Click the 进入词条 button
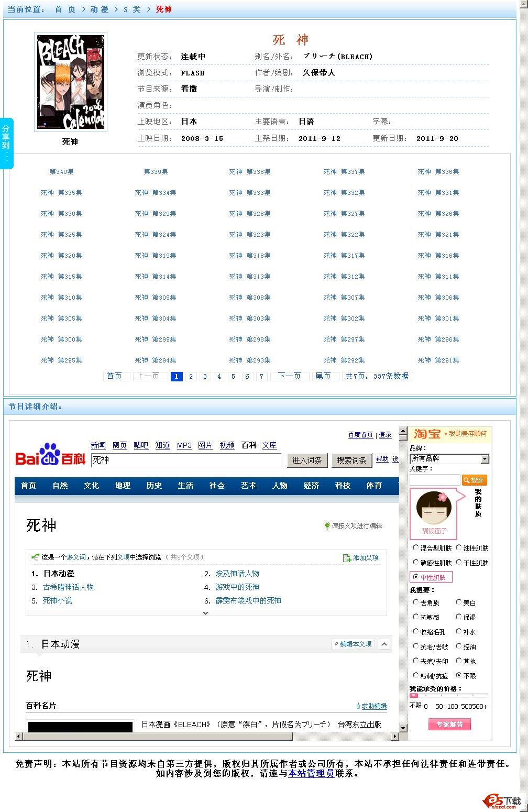The height and width of the screenshot is (812, 528). (307, 460)
